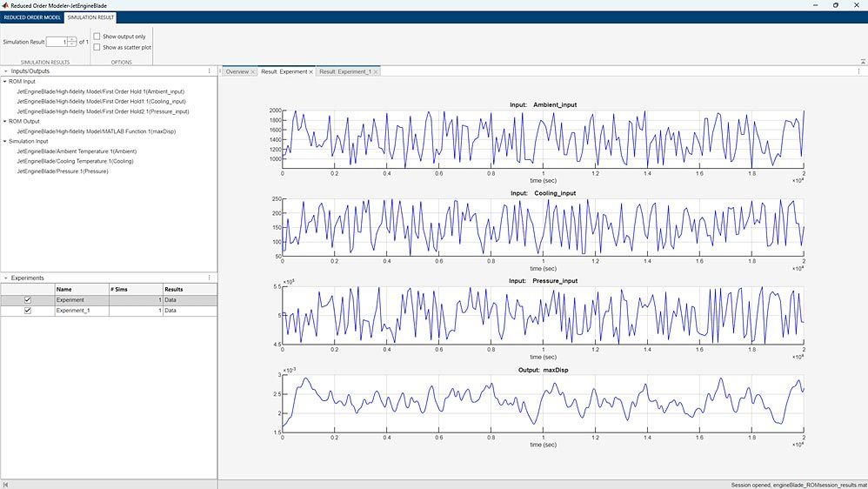Uncheck the Experiment row checkbox

(28, 299)
